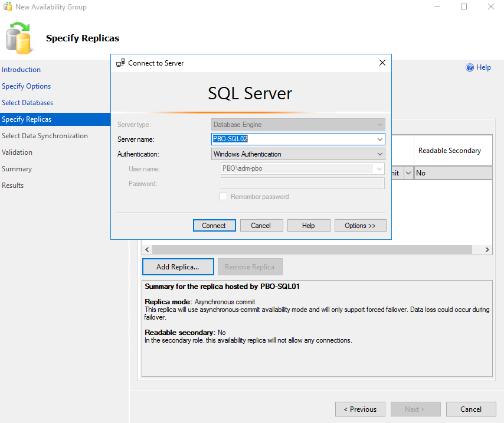The width and height of the screenshot is (504, 423).
Task: Go to the Introduction page
Action: (x=21, y=70)
